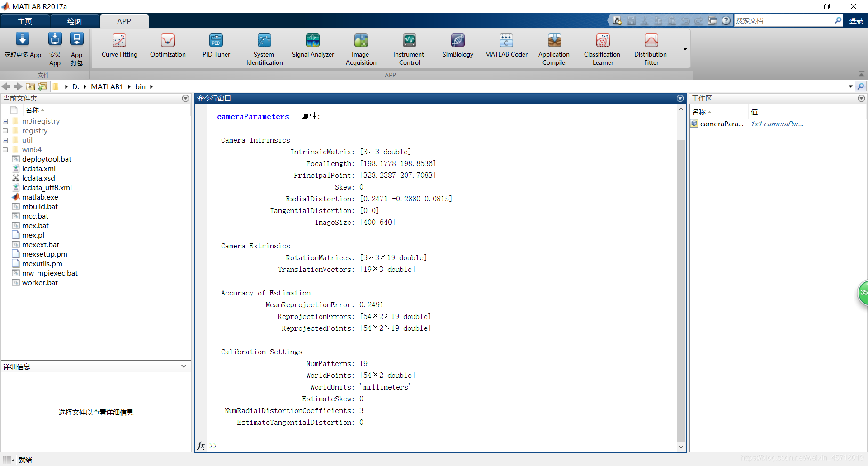Image resolution: width=868 pixels, height=466 pixels.
Task: Click the bin path segment
Action: point(140,86)
